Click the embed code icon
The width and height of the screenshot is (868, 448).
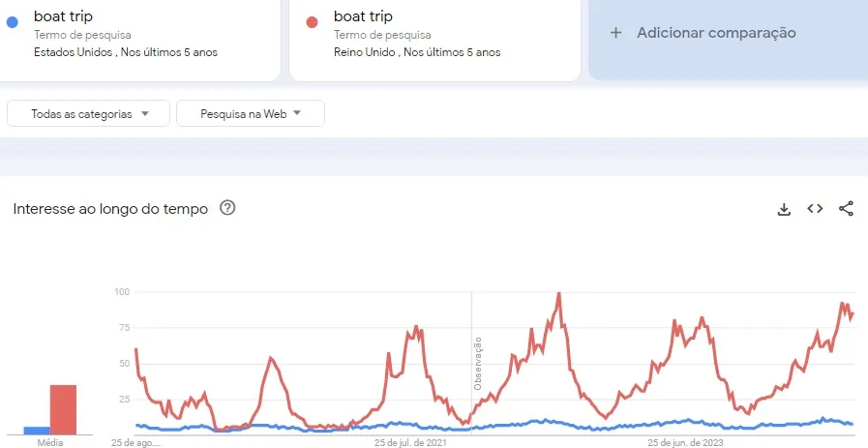pyautogui.click(x=815, y=208)
